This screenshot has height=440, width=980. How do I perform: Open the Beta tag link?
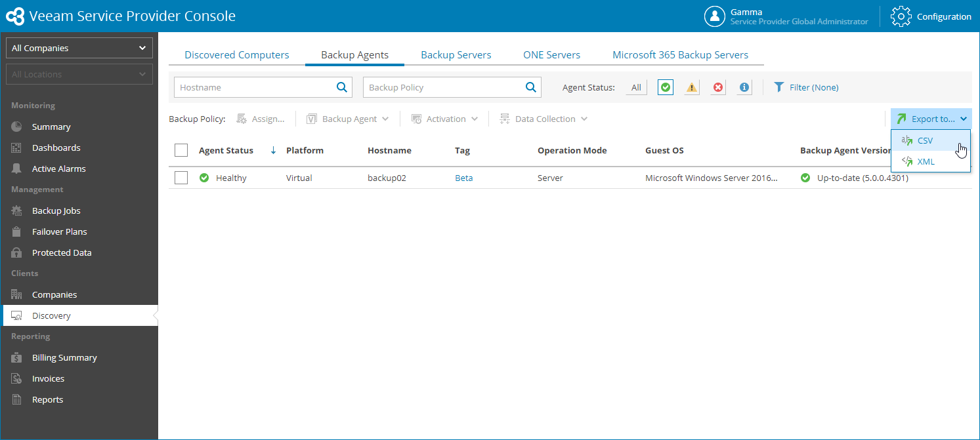tap(464, 178)
